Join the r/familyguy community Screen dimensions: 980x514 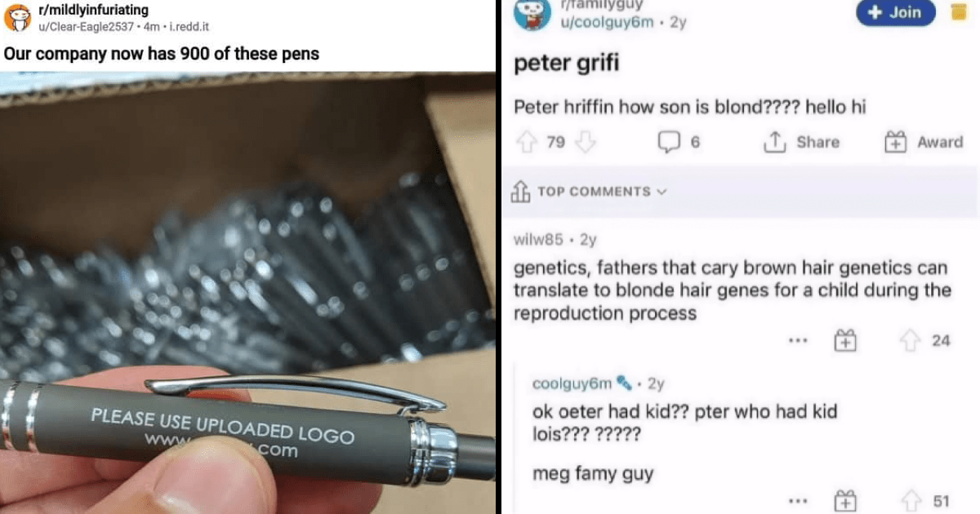click(x=896, y=12)
